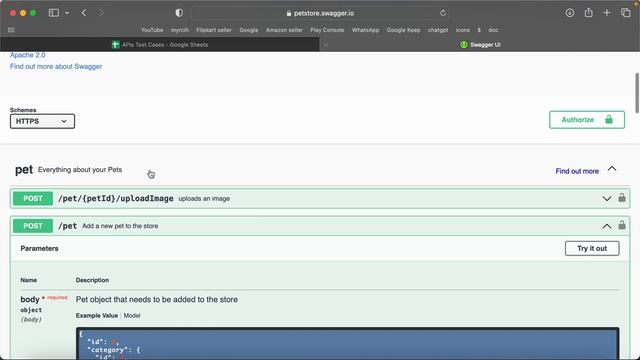
Task: Open the Share icon in toolbar
Action: [x=588, y=13]
